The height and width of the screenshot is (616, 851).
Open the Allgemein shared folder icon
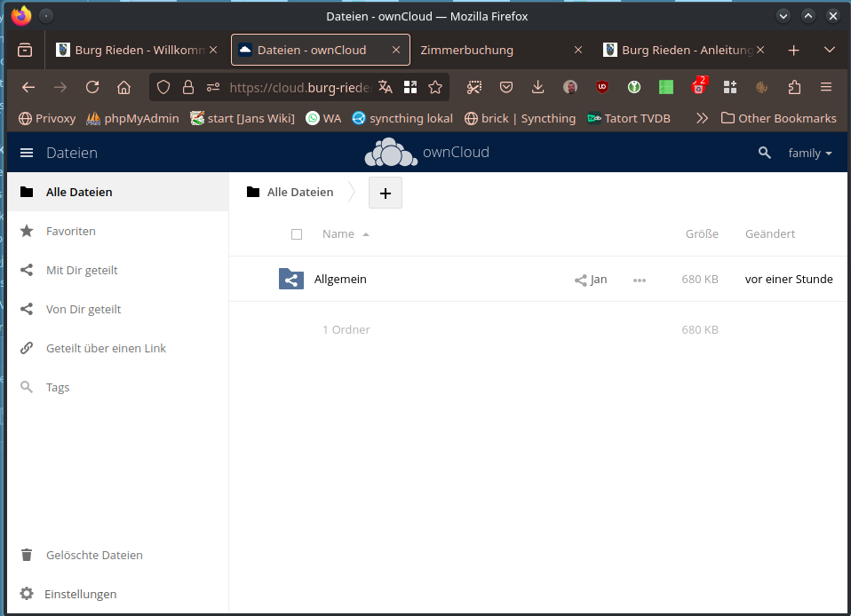(290, 279)
